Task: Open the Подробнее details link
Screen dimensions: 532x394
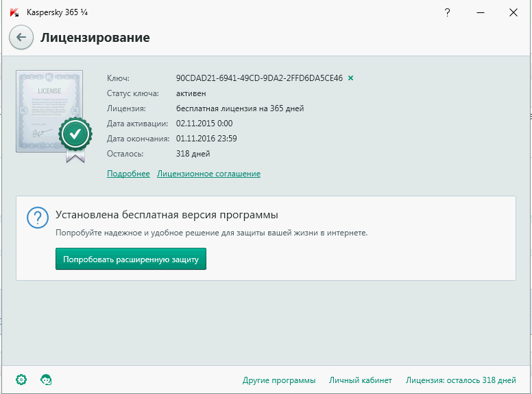Action: point(128,174)
